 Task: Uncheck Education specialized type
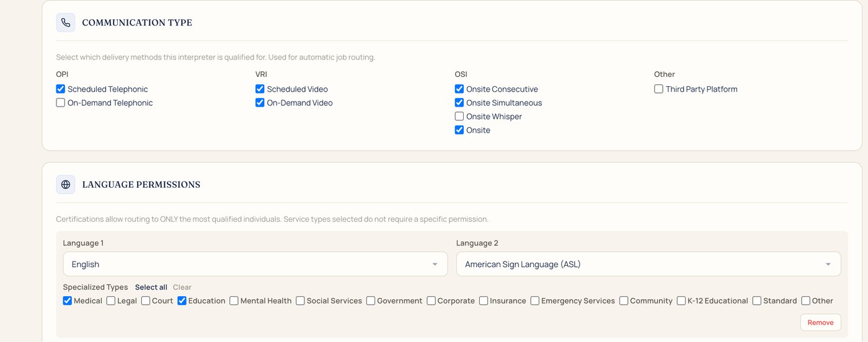[182, 301]
